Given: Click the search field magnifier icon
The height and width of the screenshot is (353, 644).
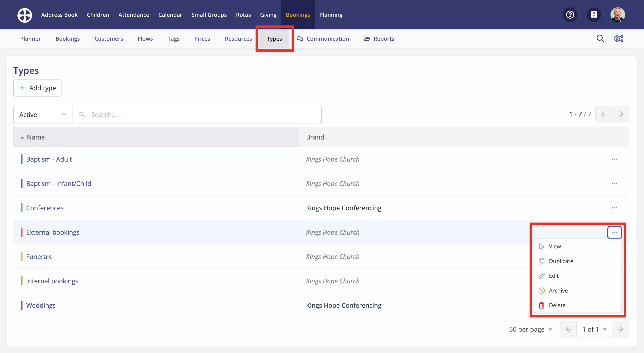Looking at the screenshot, I should [x=82, y=114].
